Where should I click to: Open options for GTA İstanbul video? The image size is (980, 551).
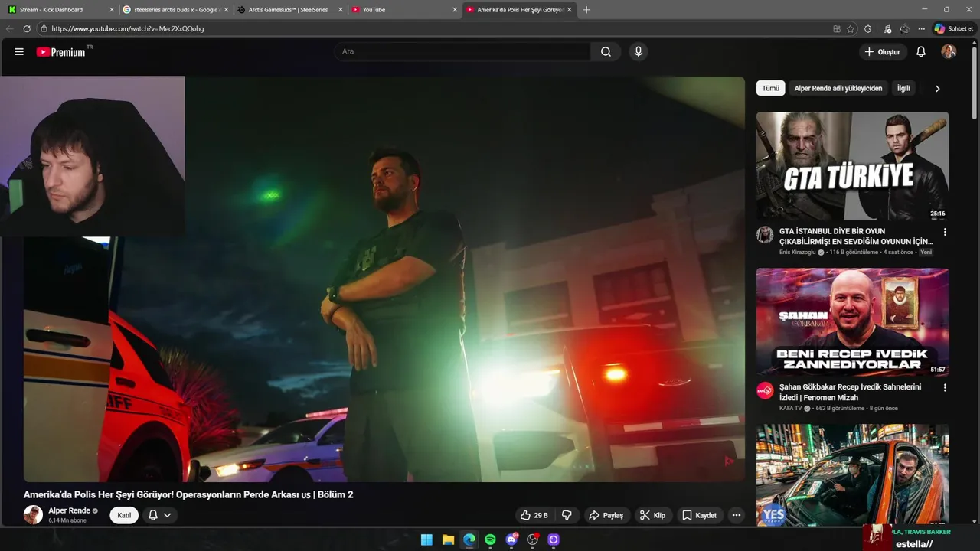pyautogui.click(x=945, y=232)
